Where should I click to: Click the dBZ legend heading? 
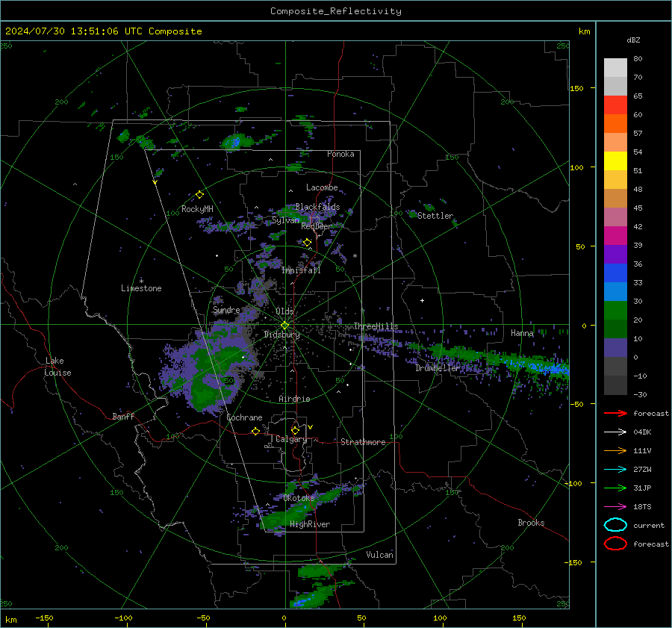633,40
